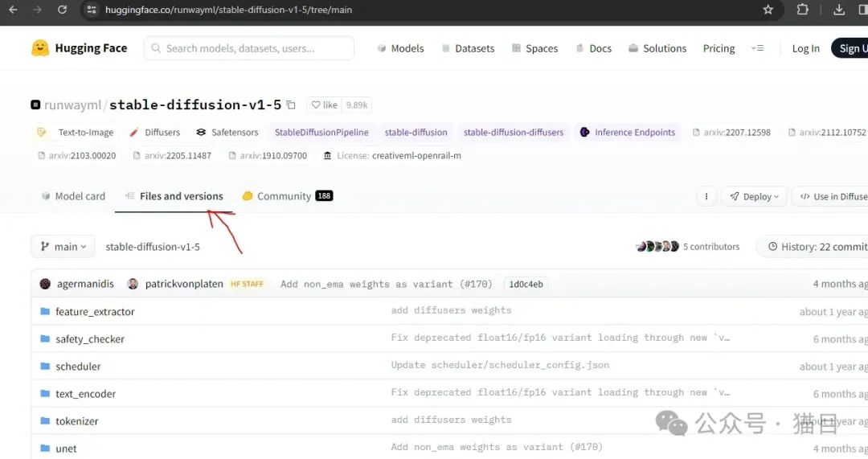Go to the Pricing page
The image size is (868, 459).
(x=719, y=48)
